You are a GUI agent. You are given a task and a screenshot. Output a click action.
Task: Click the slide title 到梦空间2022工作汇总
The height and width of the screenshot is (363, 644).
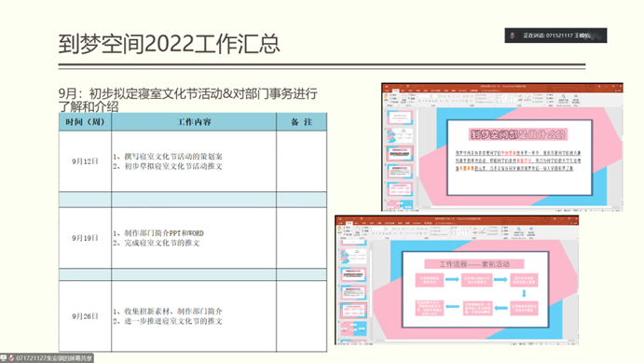pos(170,44)
